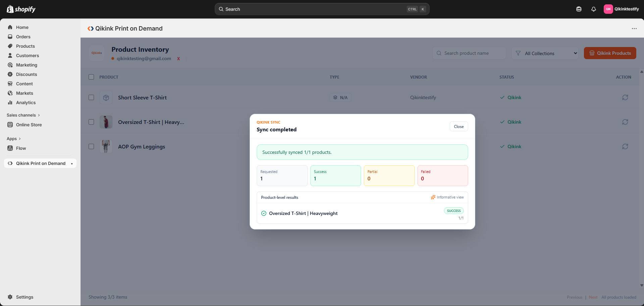Screen dimensions: 644x306
Task: Close the Sync completed dialog
Action: pyautogui.click(x=458, y=126)
